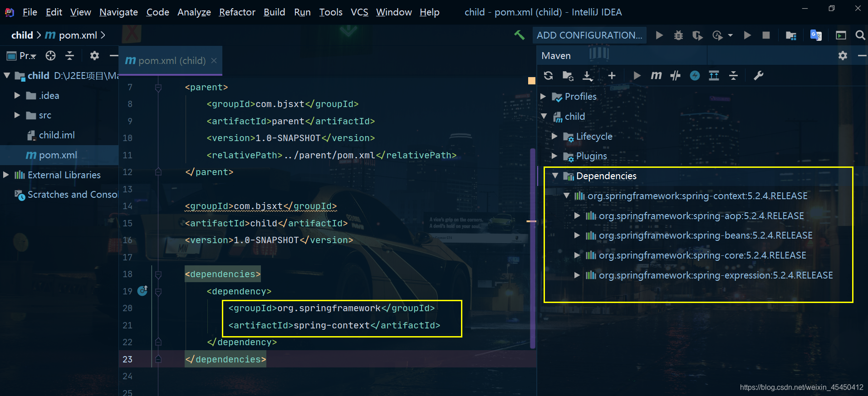The image size is (868, 396).
Task: Open the Build menu
Action: click(x=275, y=12)
